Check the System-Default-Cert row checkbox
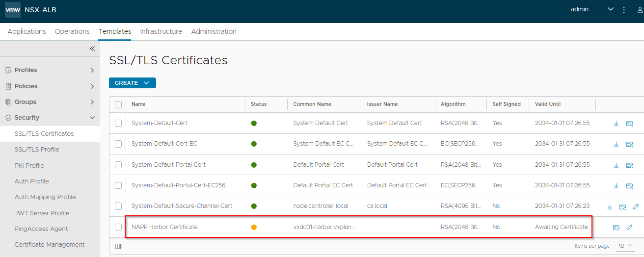644x257 pixels. pos(118,123)
